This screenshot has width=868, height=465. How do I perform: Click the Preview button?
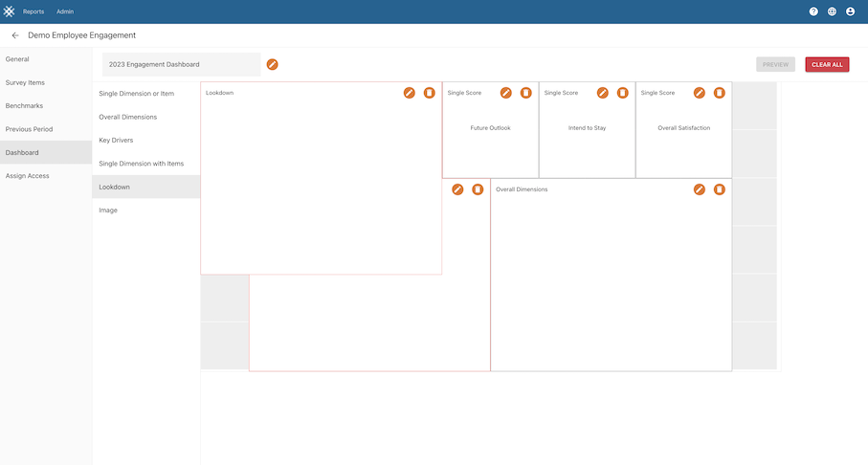775,64
